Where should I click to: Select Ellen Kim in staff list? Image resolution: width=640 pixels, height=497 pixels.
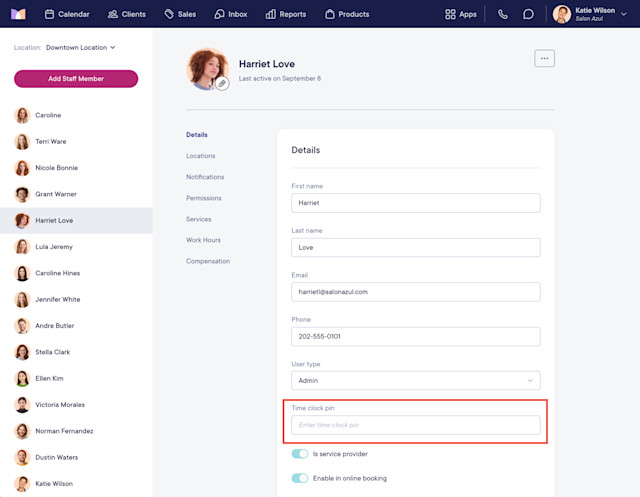pos(76,378)
